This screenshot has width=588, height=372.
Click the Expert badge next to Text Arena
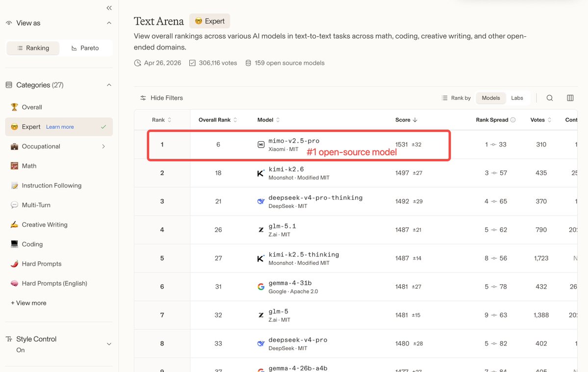[x=209, y=22]
